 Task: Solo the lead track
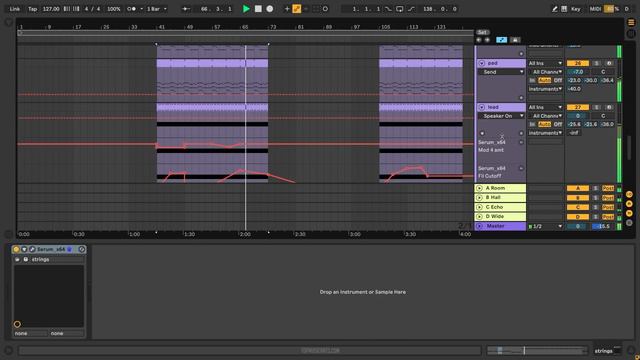pyautogui.click(x=596, y=107)
